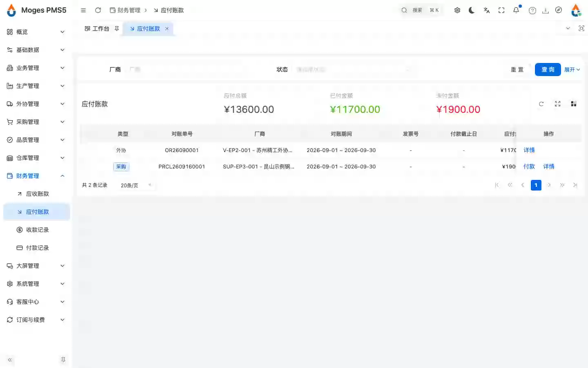Screen dimensions: 588x368
Task: Maximize content area icon beside tabs
Action: pyautogui.click(x=581, y=28)
